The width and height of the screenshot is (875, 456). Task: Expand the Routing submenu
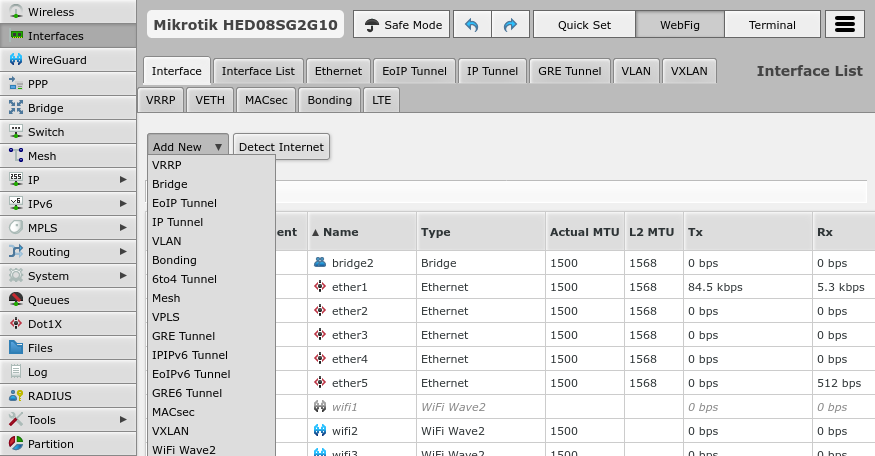click(68, 252)
